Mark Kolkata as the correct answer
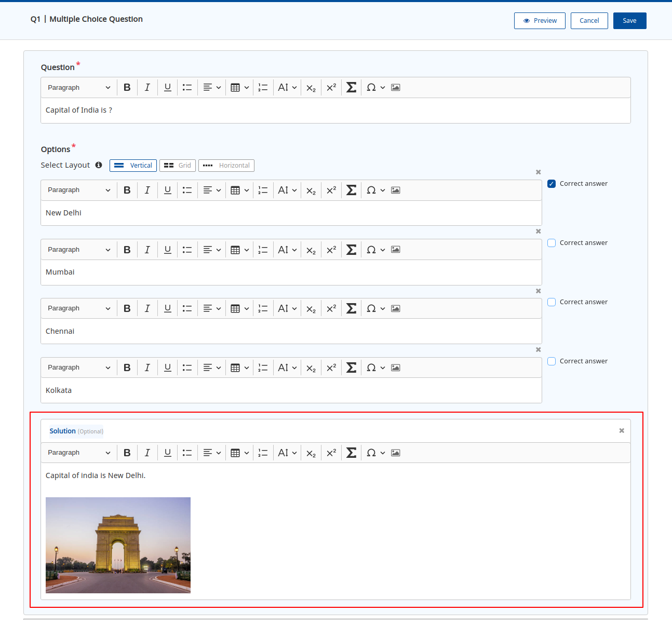672x626 pixels. [x=552, y=361]
